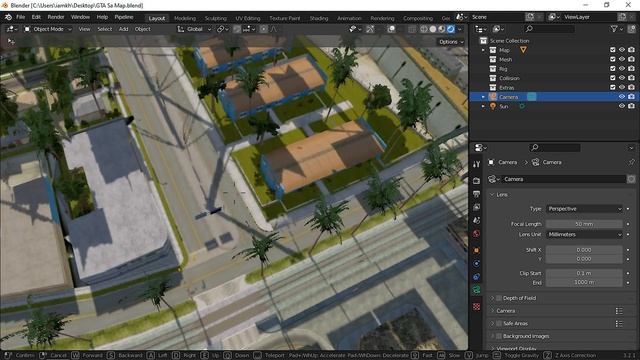Open the Render properties tab icon
Viewport: 640px width, 360px height.
click(476, 181)
